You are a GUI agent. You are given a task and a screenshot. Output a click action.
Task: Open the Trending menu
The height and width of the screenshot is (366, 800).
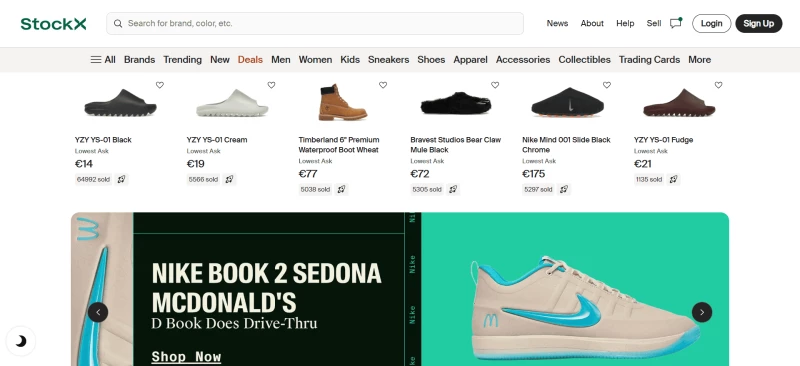pyautogui.click(x=182, y=60)
